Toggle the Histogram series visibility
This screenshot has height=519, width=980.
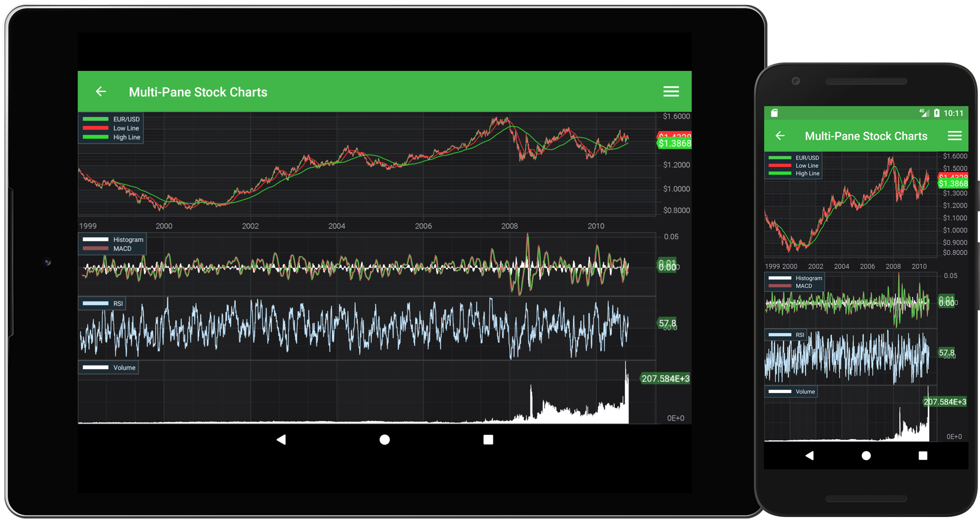[128, 240]
